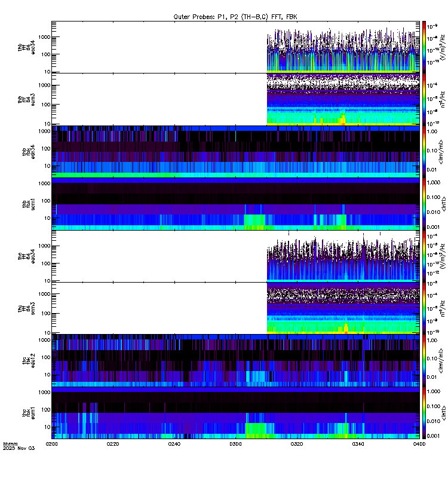448x478 pixels.
Task: Click the '2025 Nov 03' date label
Action: (x=19, y=448)
